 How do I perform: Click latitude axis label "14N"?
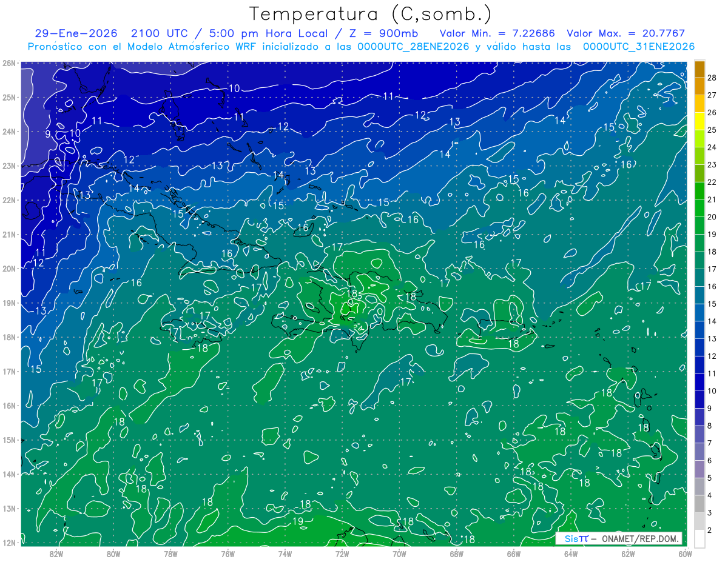[9, 474]
